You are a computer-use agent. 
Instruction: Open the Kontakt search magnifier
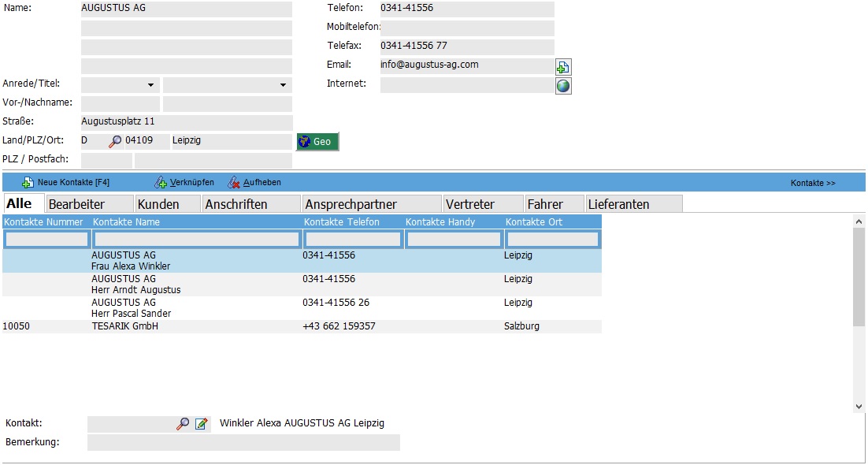183,424
